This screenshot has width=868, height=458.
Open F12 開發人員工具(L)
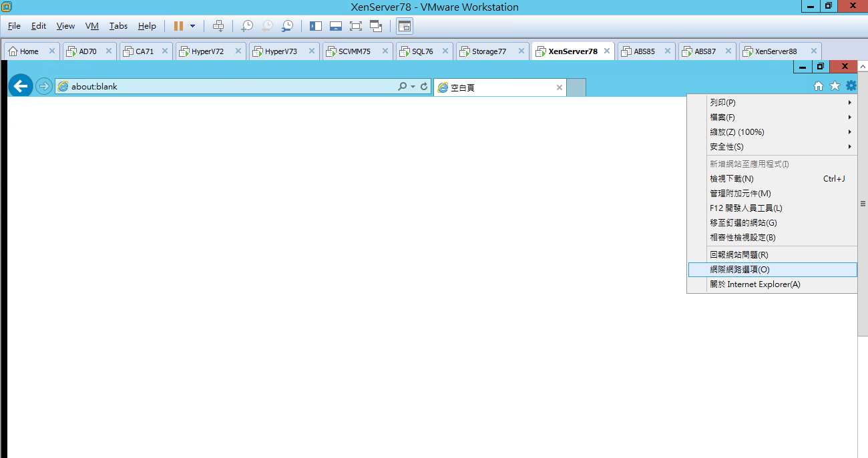click(x=772, y=208)
